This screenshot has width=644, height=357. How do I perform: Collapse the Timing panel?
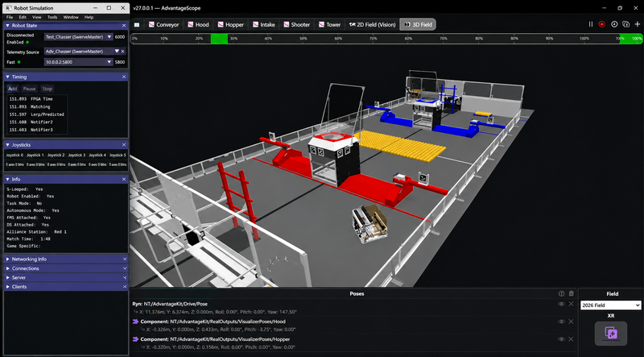[x=7, y=77]
